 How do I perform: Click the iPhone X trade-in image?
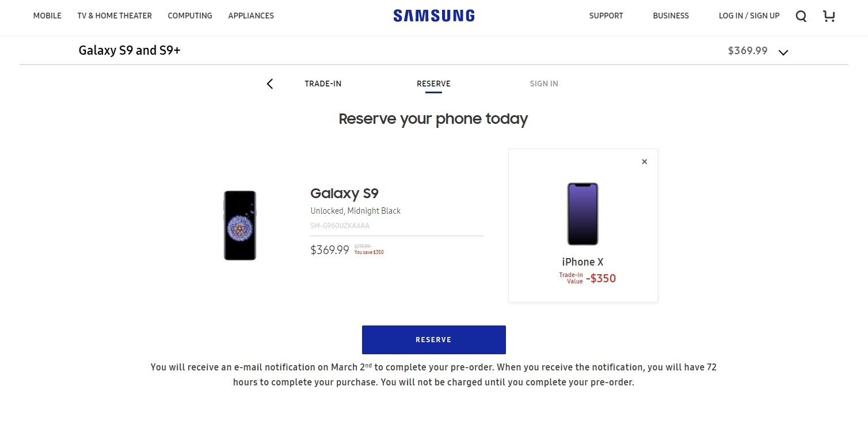tap(583, 214)
